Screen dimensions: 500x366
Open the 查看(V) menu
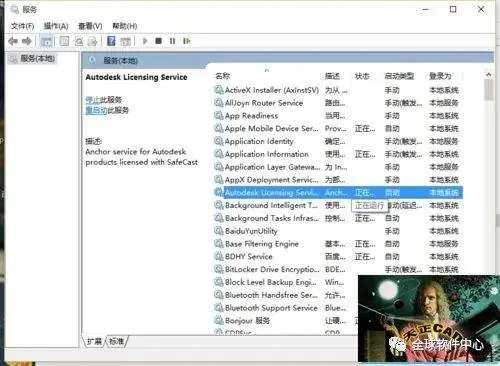[90, 26]
